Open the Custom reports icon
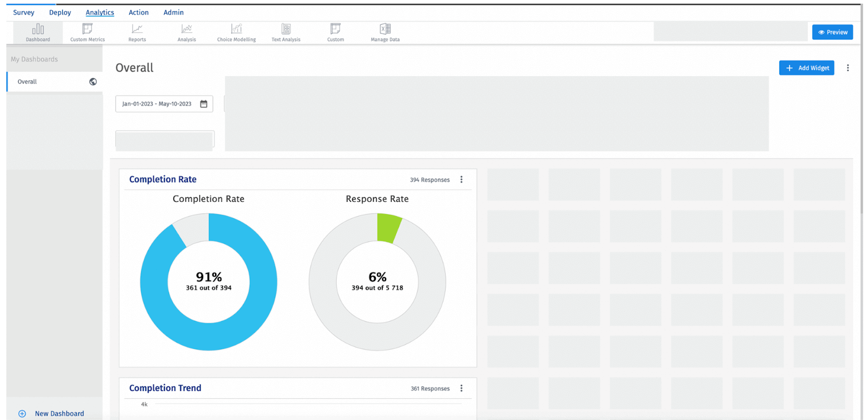 335,30
